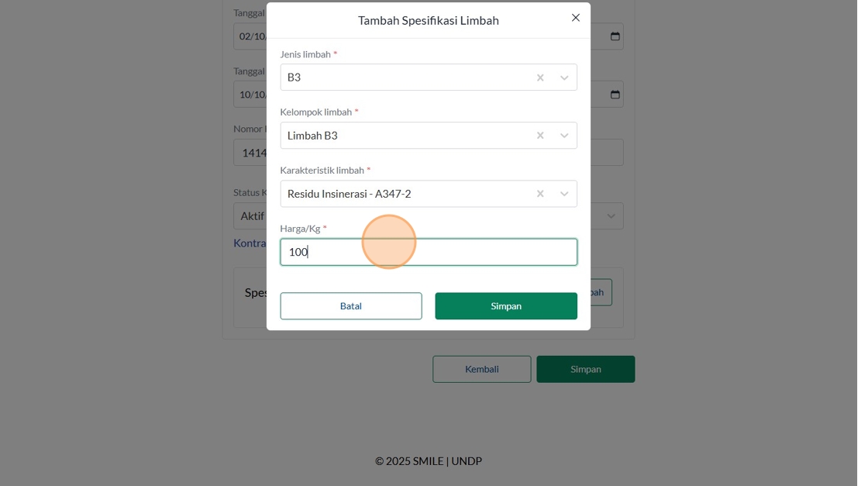Click the page-level Simpan button below the form
Screen dimensions: 868x486
(x=586, y=369)
